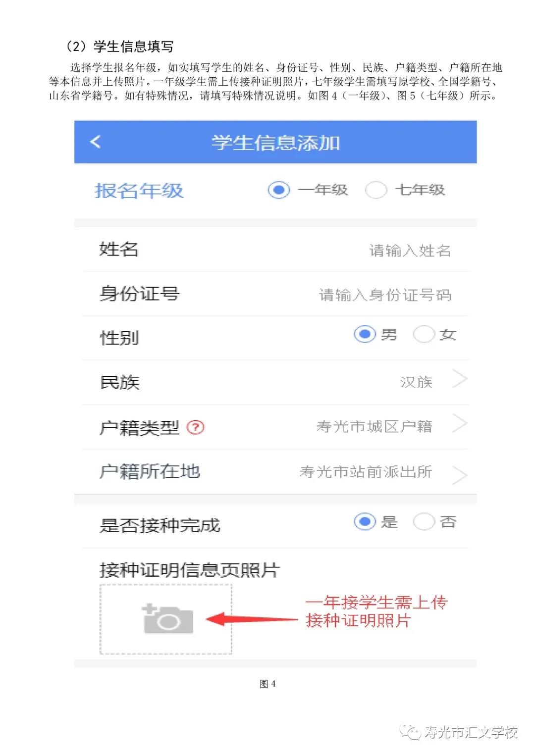Expand 户籍所在地 chevron selector

[460, 475]
